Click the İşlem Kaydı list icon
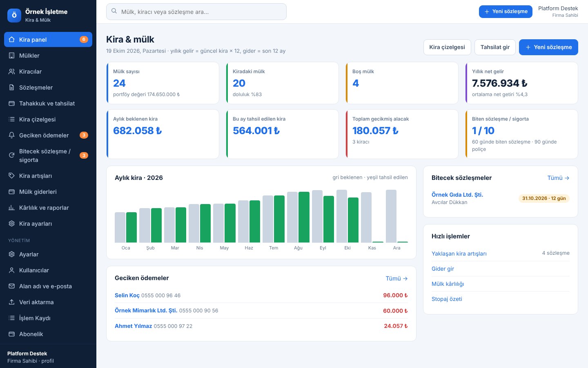 [11, 318]
